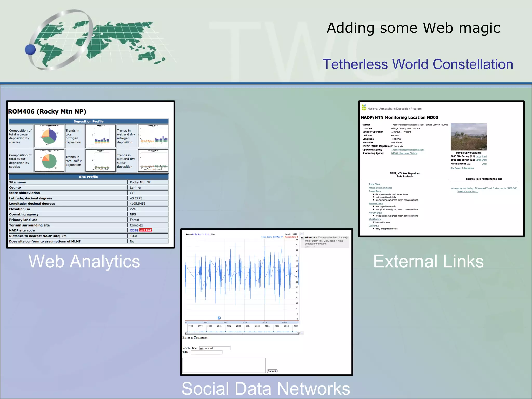Click the Site Profile table header

(x=89, y=177)
